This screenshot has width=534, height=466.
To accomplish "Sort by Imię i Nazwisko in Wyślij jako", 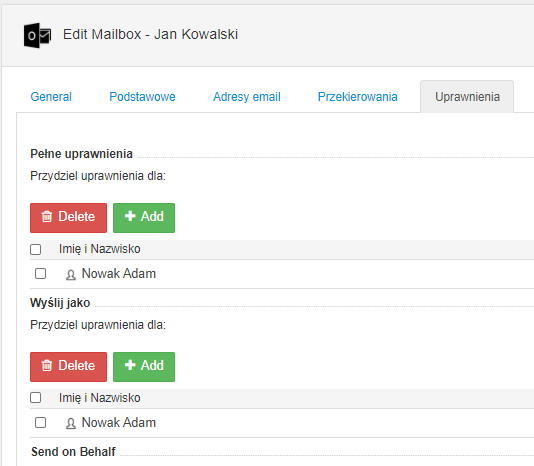I will [x=99, y=398].
